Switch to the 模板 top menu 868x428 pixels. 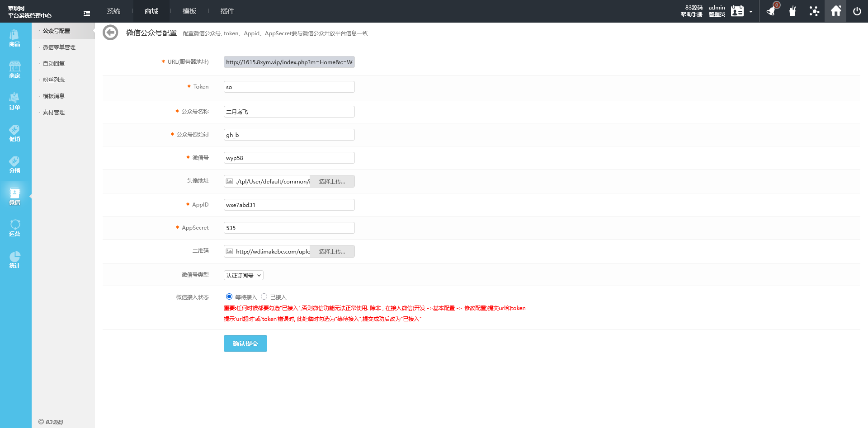tap(189, 11)
